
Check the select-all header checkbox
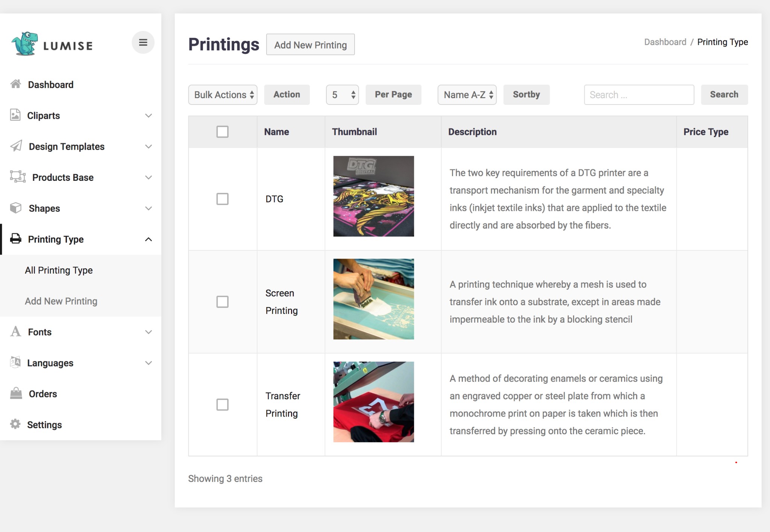point(222,132)
